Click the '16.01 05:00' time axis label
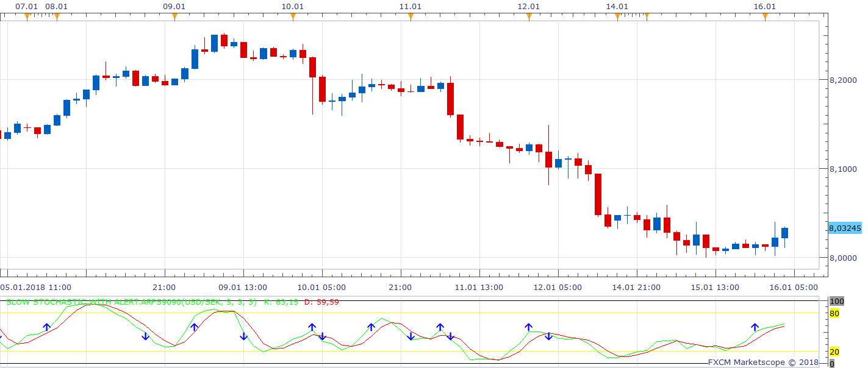The height and width of the screenshot is (368, 868). (794, 287)
